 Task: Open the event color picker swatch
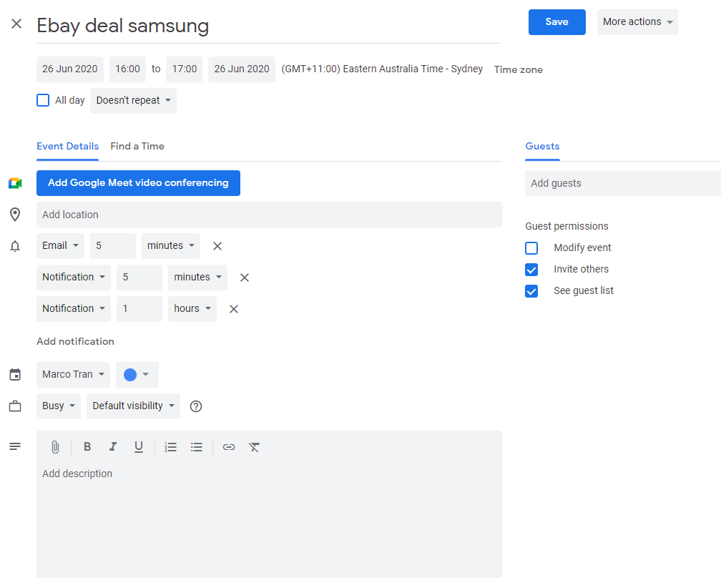pyautogui.click(x=137, y=375)
